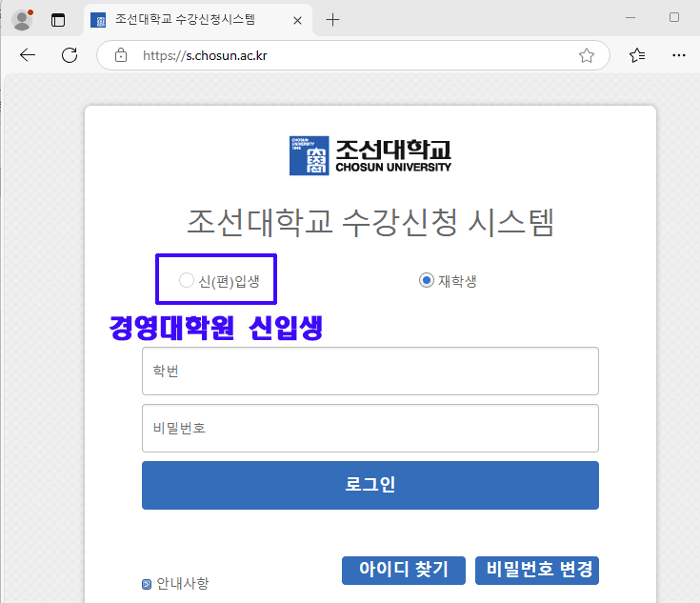Image resolution: width=700 pixels, height=603 pixels.
Task: Add this page to favorites with the star
Action: [587, 55]
